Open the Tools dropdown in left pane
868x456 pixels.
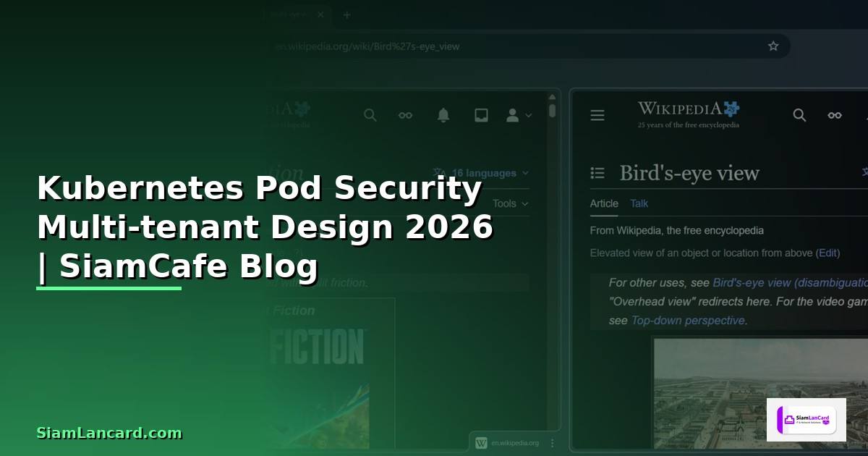[511, 203]
